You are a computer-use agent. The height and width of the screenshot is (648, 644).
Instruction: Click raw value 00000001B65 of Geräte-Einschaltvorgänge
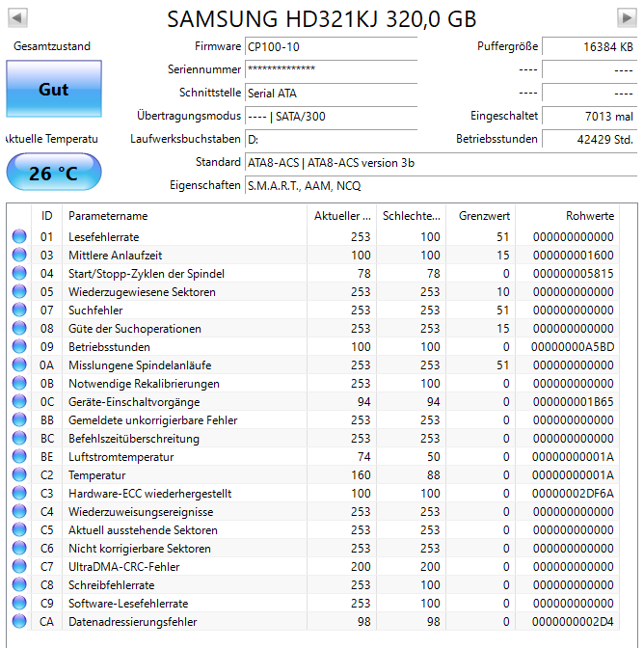[573, 401]
